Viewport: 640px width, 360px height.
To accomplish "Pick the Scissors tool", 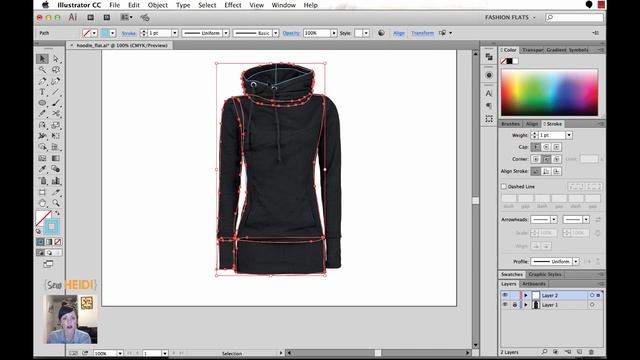I will point(56,114).
